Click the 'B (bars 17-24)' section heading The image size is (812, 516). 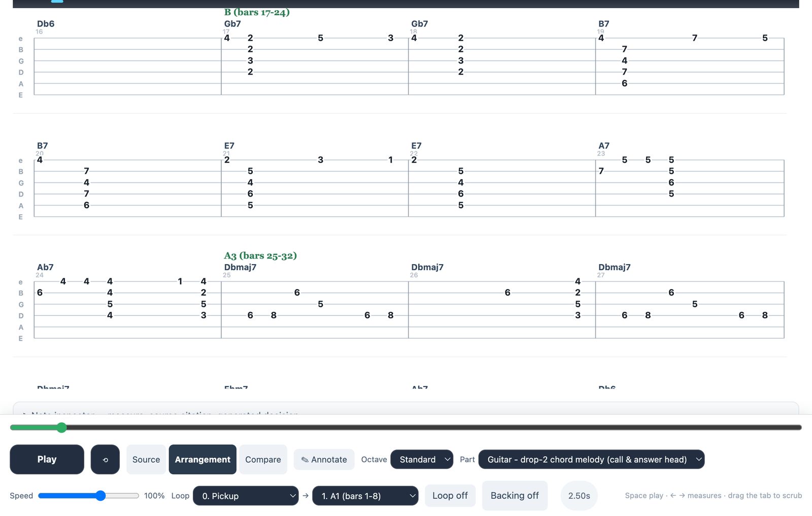click(257, 12)
